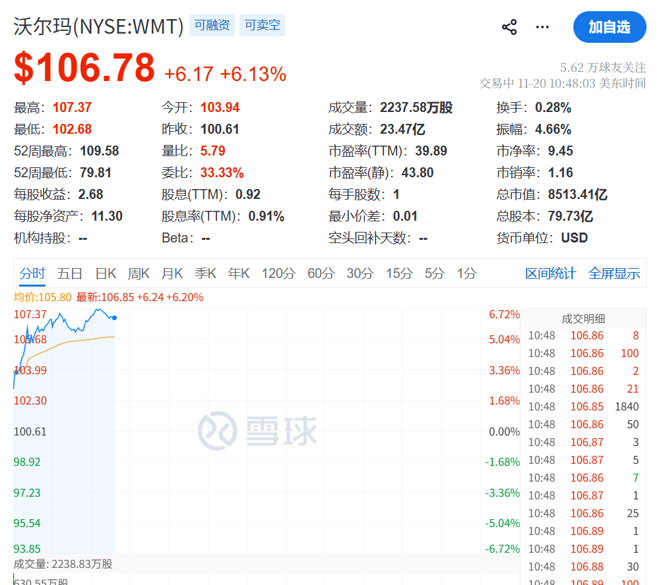Switch to the 日K chart tab
667x585 pixels.
pos(106,273)
